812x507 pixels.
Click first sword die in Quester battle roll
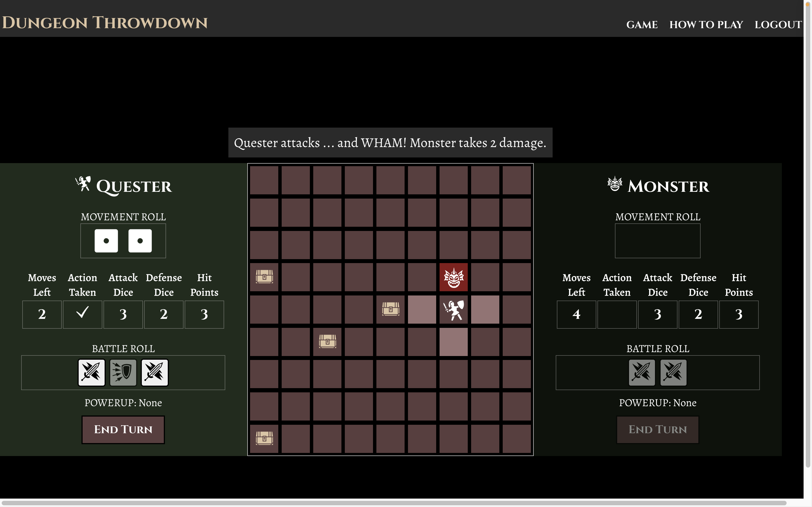[92, 372]
